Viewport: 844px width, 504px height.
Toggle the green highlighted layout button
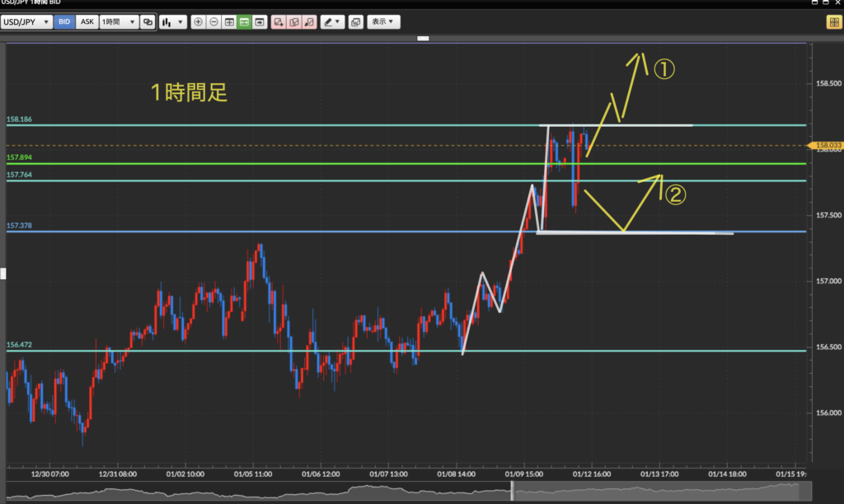pos(244,22)
